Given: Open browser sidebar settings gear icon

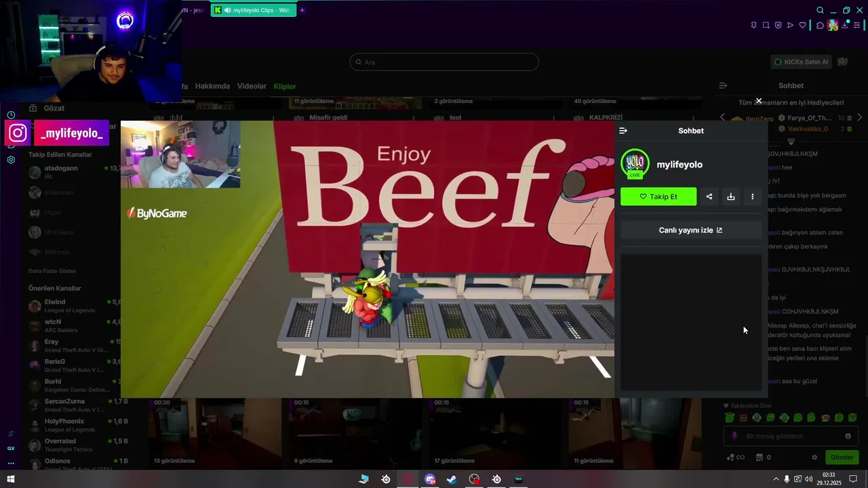Looking at the screenshot, I should (x=11, y=160).
